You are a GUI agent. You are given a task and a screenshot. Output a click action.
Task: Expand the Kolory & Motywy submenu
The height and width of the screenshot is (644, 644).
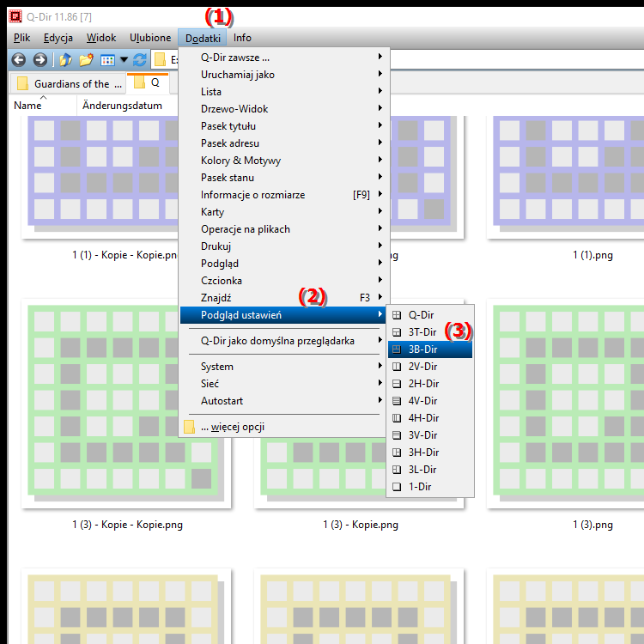(x=284, y=161)
